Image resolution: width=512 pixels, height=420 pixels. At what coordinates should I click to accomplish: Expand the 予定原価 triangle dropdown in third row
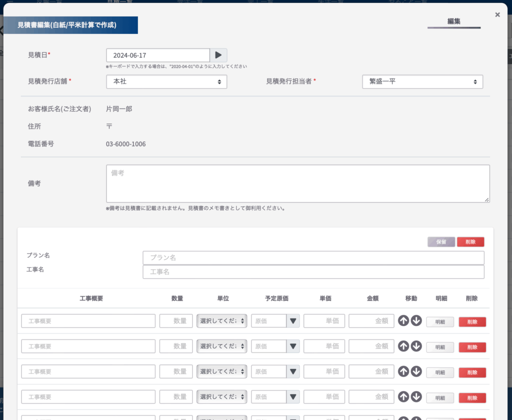(293, 371)
